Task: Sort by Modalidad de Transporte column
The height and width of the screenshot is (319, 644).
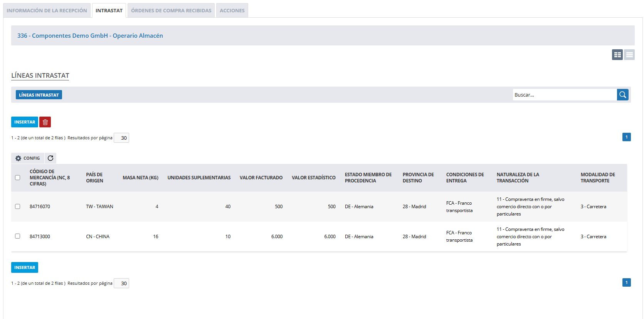Action: [598, 178]
